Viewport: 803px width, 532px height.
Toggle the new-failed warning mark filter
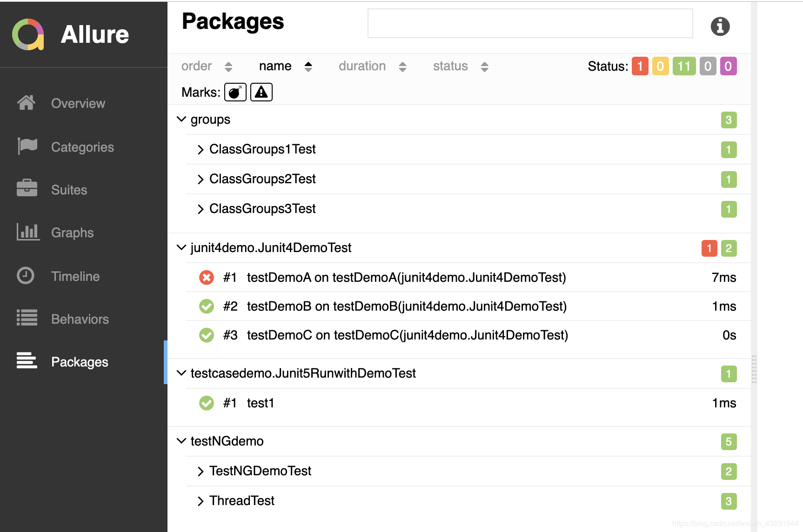261,92
